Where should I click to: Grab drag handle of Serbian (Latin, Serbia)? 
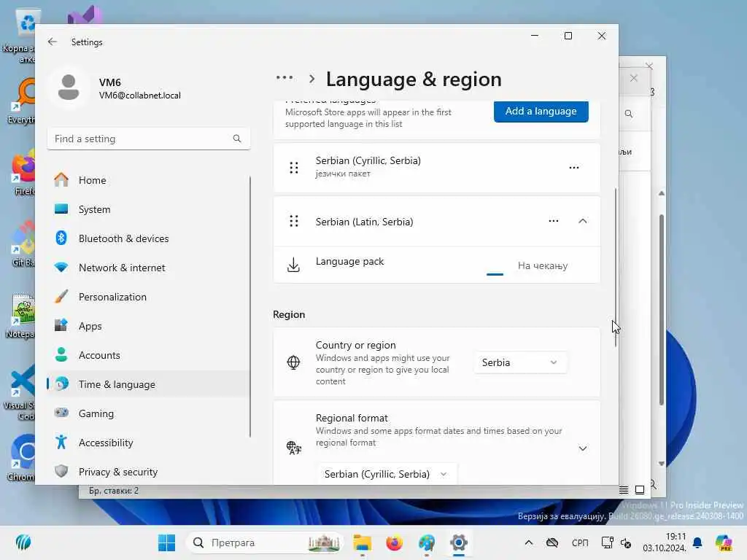click(294, 222)
